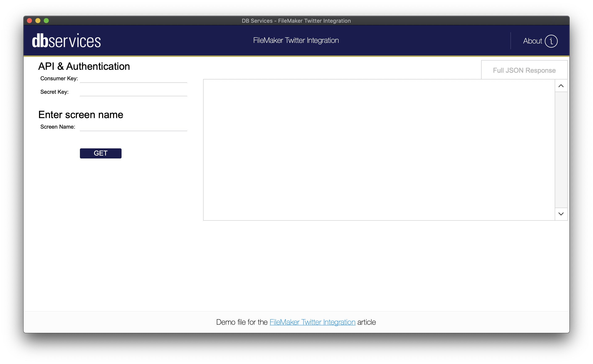Click the 'API & Authentication' heading
Screen dimensions: 593x364
point(84,66)
